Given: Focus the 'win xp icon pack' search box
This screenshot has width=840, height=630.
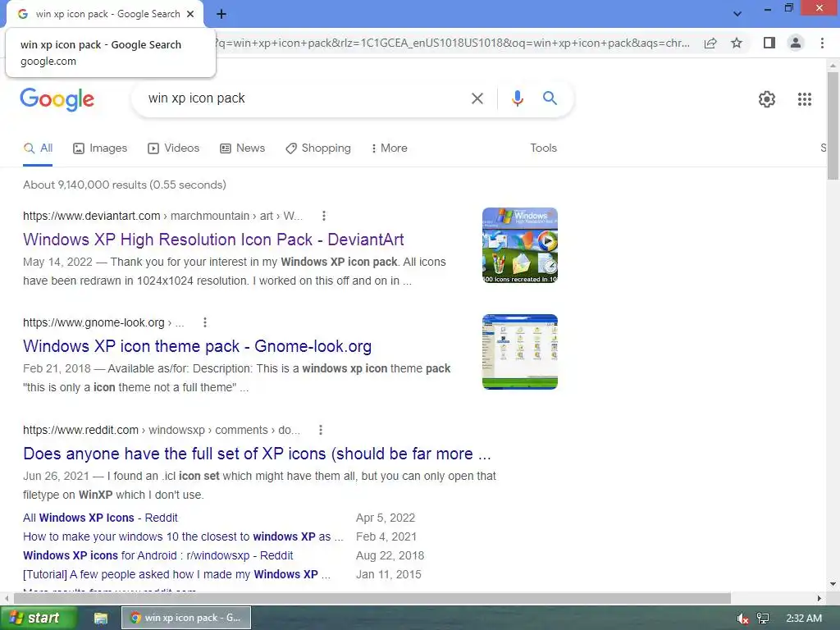Looking at the screenshot, I should pos(300,98).
